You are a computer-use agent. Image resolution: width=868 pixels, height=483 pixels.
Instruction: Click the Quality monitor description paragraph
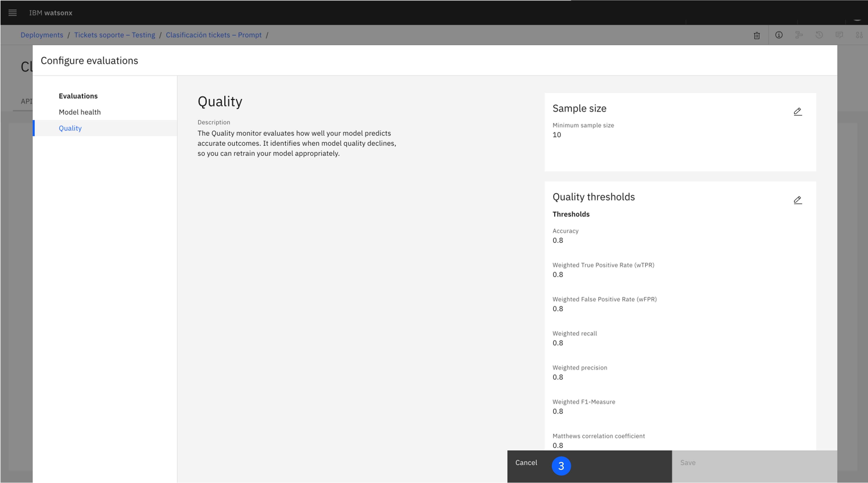point(297,143)
